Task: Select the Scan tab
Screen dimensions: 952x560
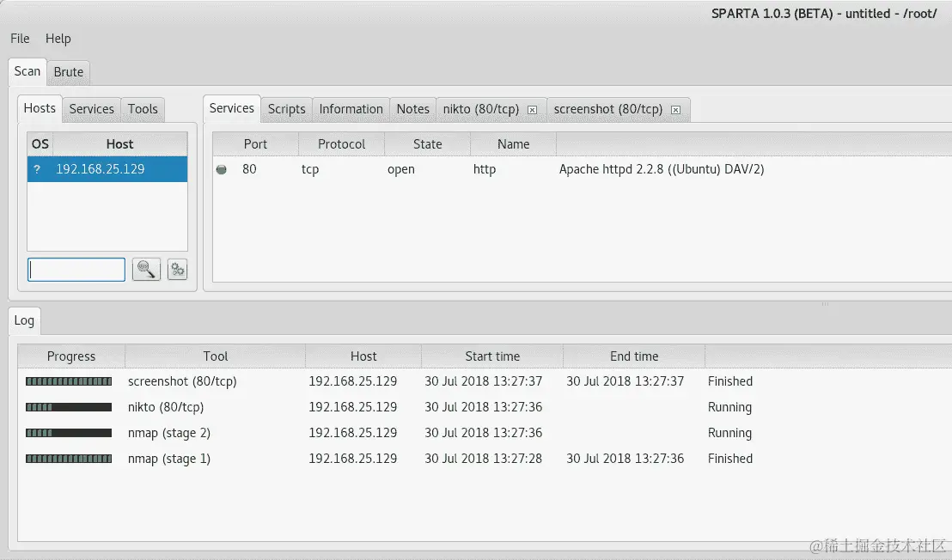Action: coord(27,71)
